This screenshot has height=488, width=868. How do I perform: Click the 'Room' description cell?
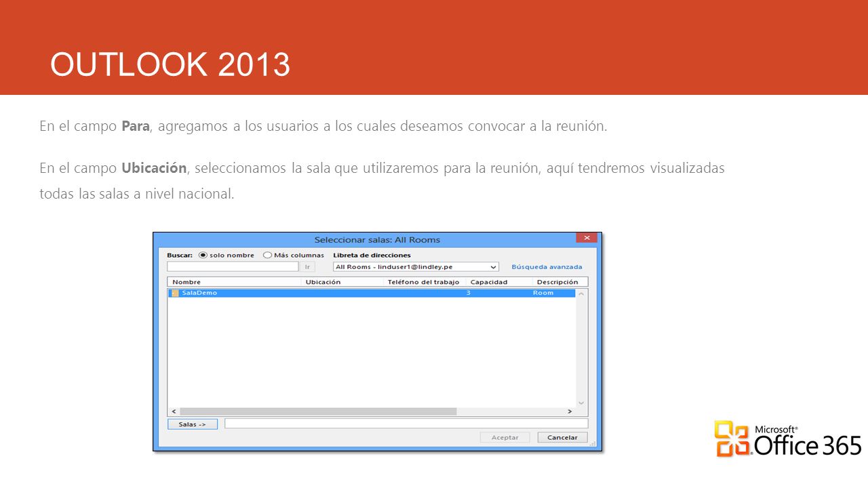(x=543, y=293)
